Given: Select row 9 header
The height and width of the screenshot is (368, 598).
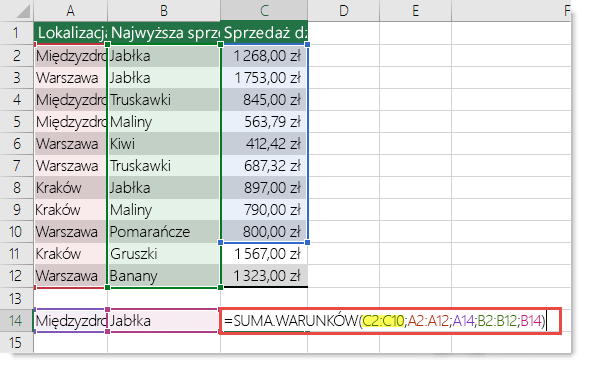Looking at the screenshot, I should 16,210.
